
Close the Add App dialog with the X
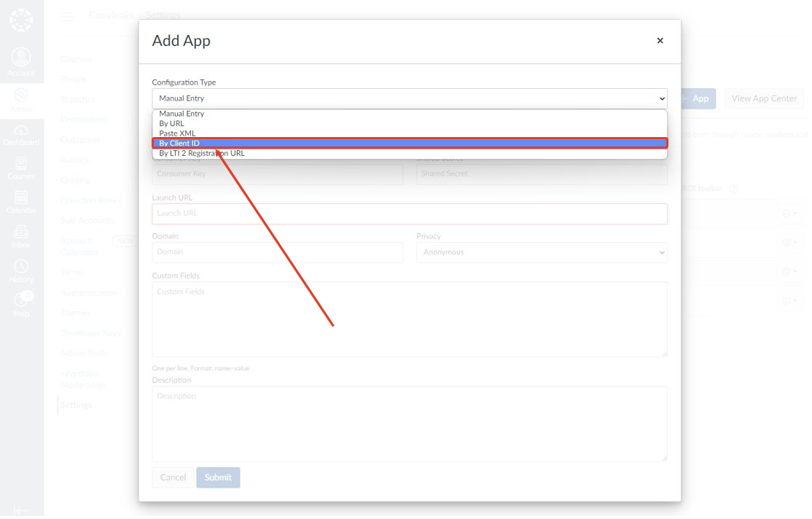(x=660, y=40)
